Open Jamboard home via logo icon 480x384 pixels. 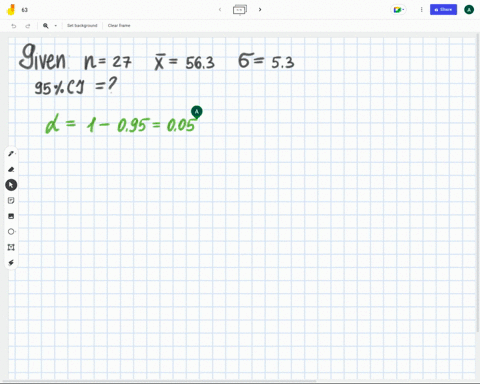(x=11, y=10)
